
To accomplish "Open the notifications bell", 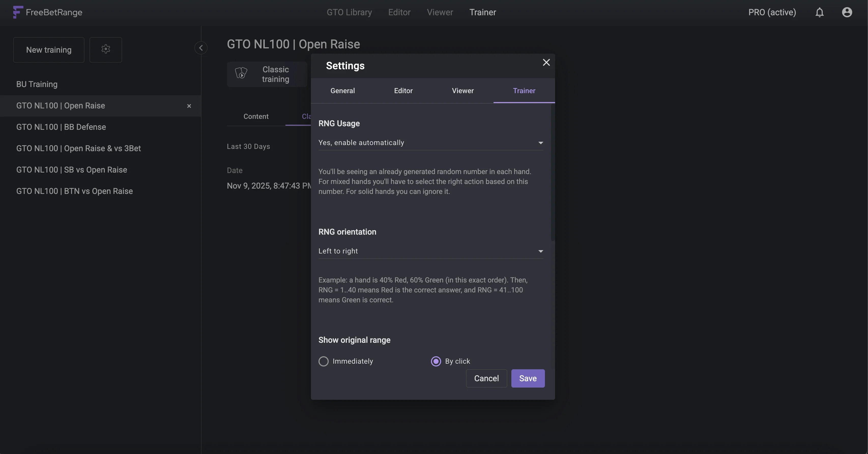I will (x=819, y=12).
